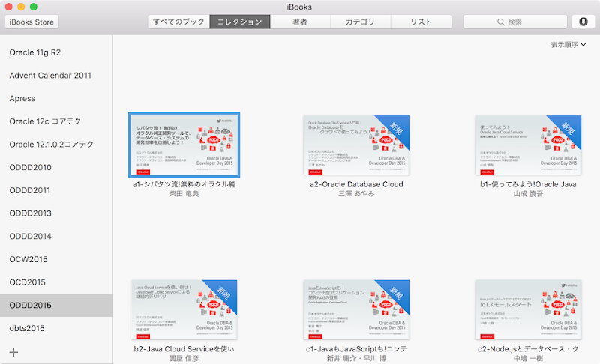Image resolution: width=600 pixels, height=364 pixels.
Task: Select the Oracle 12.1.0.2コアテク collection
Action: [x=55, y=145]
